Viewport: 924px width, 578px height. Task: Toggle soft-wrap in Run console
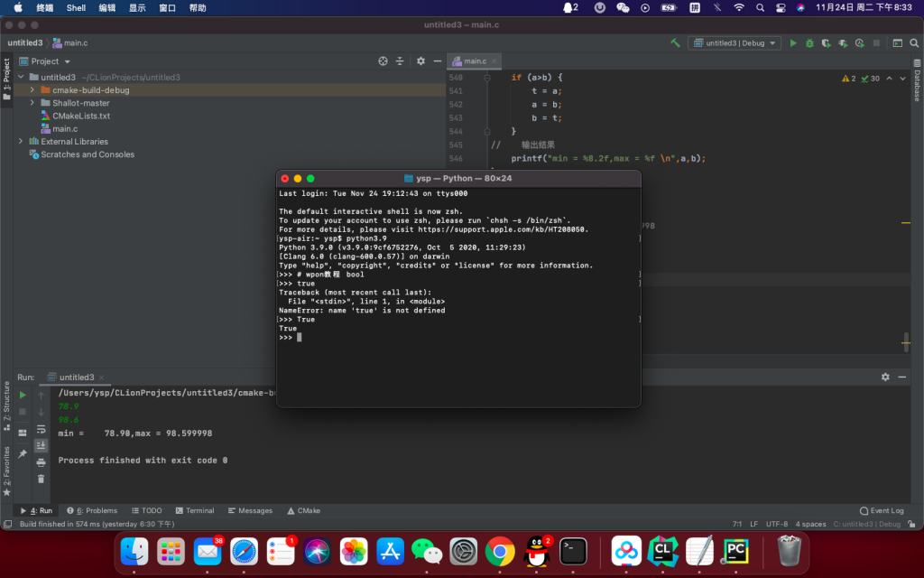41,429
